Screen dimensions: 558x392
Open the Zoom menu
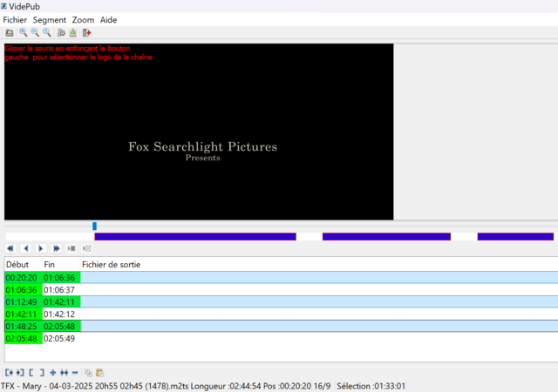point(83,20)
